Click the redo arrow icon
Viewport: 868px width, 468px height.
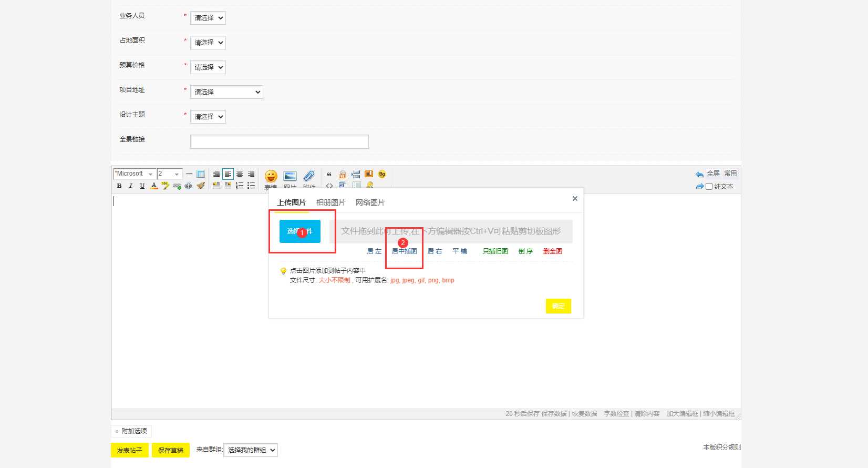699,187
